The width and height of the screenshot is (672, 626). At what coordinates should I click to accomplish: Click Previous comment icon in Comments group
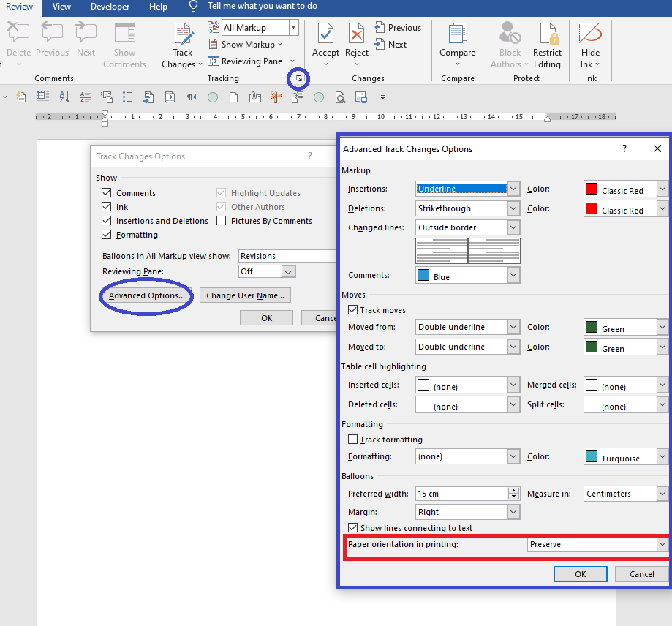point(52,32)
